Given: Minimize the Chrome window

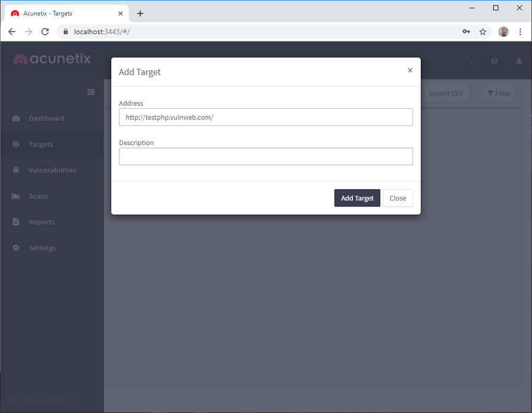Looking at the screenshot, I should [x=472, y=8].
